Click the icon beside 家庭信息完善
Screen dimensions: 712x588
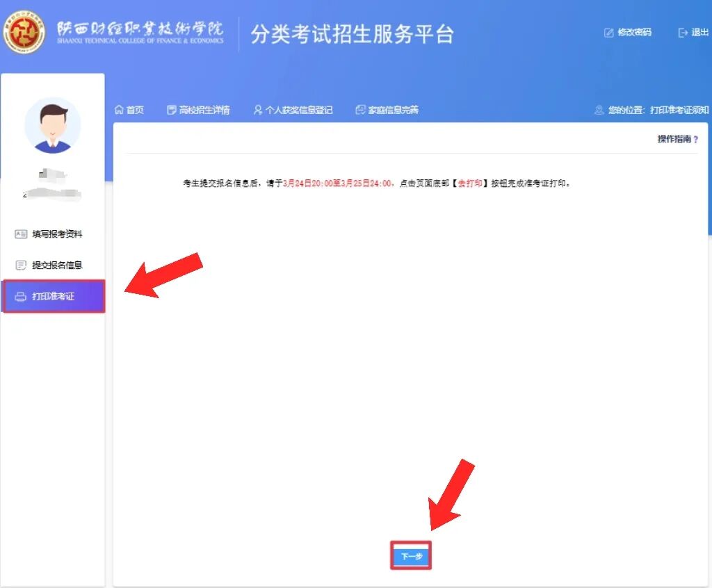(359, 110)
